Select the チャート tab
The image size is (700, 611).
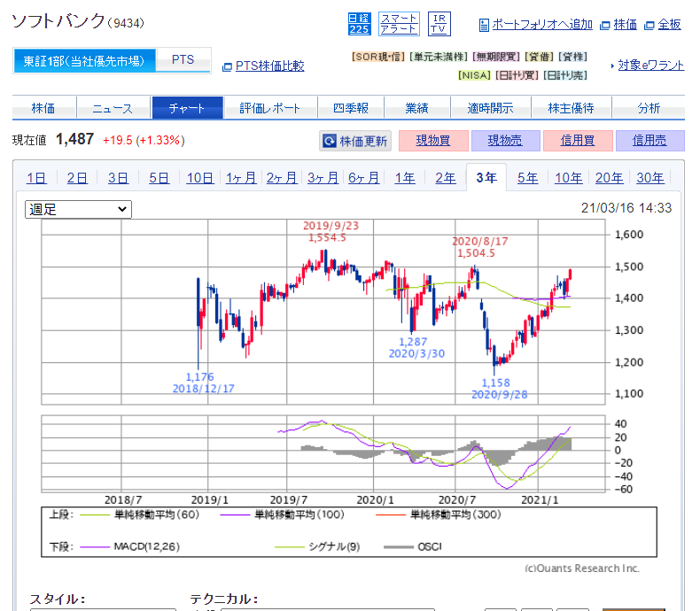(188, 108)
